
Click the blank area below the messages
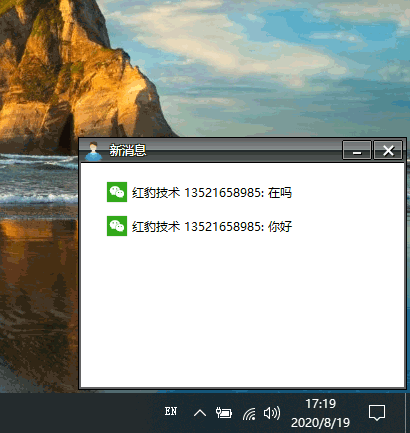(x=242, y=310)
